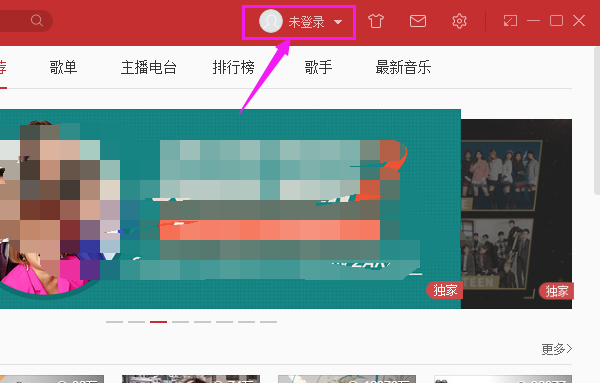Click the 未登录 login label

307,22
